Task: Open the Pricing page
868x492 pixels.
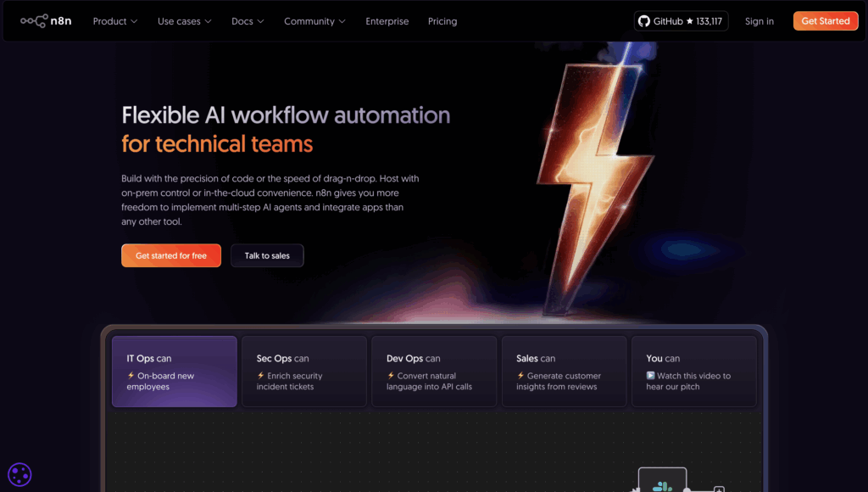Action: (x=442, y=21)
